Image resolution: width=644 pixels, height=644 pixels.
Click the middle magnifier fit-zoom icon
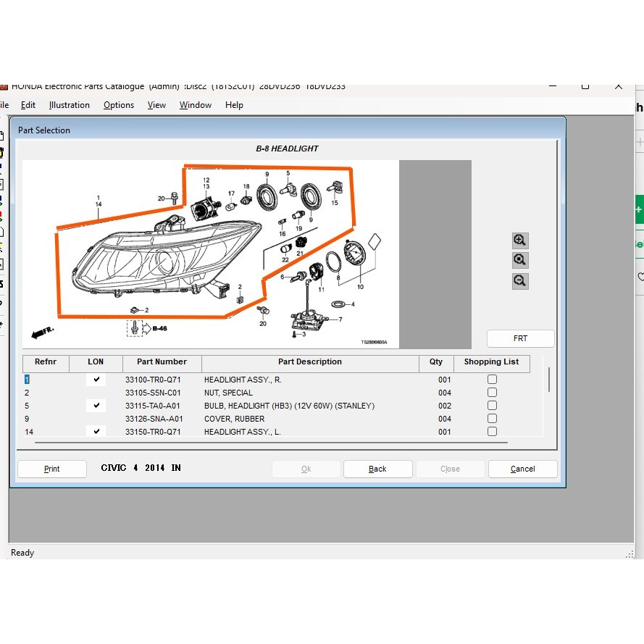(519, 260)
